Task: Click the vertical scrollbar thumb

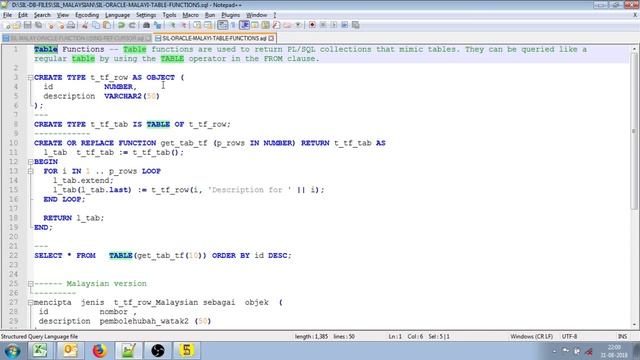Action: [x=634, y=131]
